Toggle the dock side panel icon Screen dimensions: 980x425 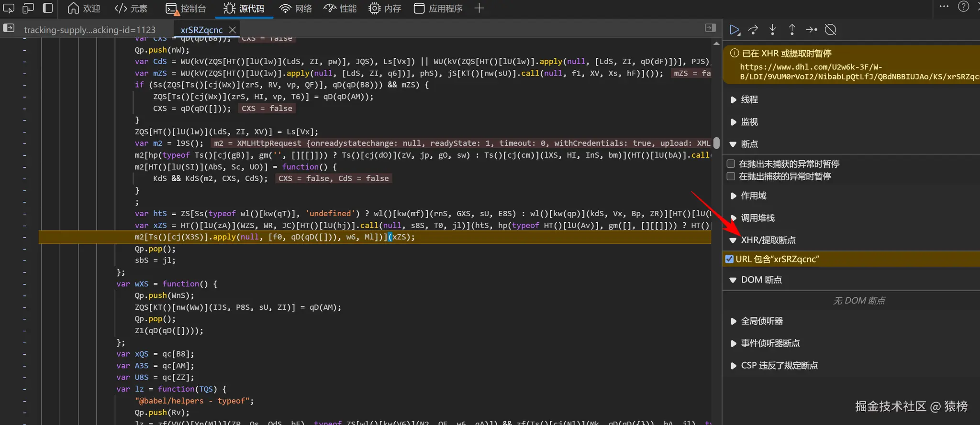pyautogui.click(x=48, y=8)
